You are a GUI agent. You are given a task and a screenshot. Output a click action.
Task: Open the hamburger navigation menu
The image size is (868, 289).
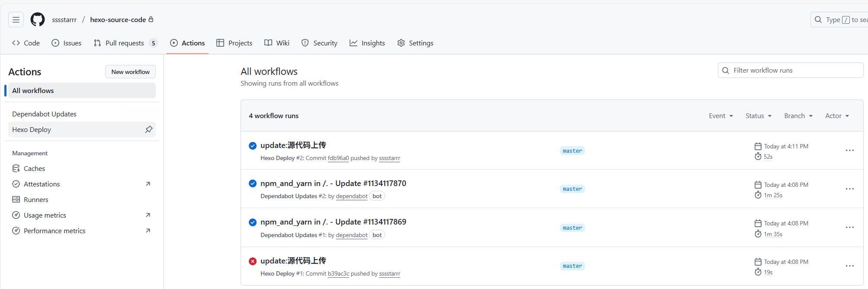click(16, 19)
